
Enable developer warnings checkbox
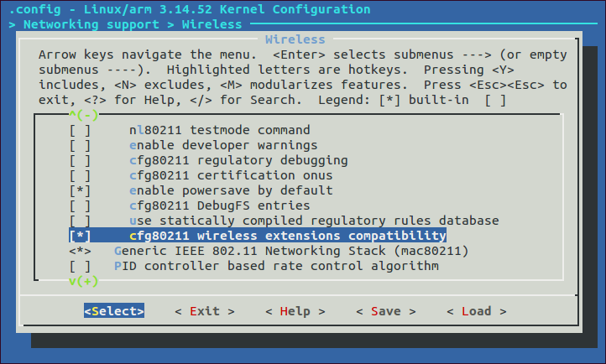pyautogui.click(x=81, y=145)
